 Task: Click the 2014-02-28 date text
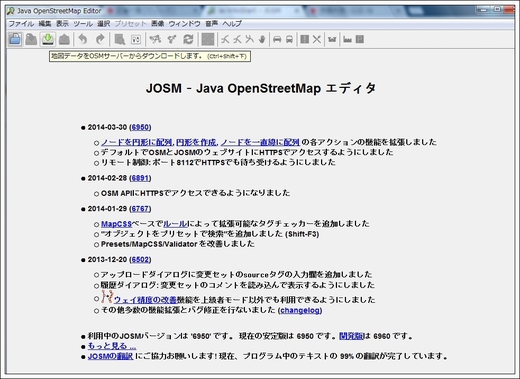pyautogui.click(x=107, y=178)
